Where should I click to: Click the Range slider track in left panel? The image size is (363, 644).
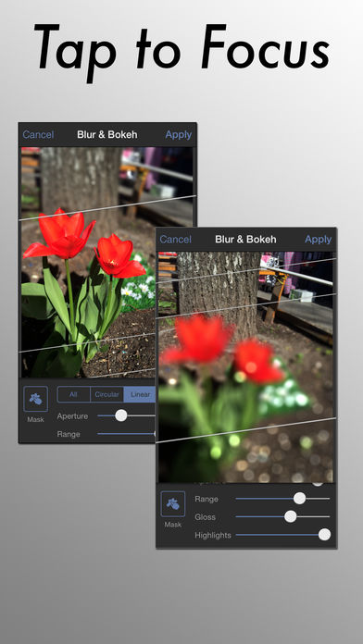126,433
